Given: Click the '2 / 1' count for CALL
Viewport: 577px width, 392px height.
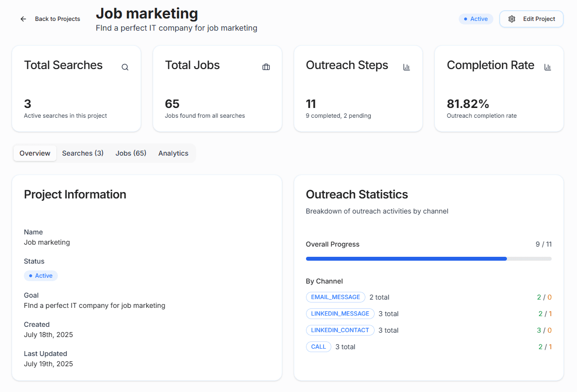Looking at the screenshot, I should 545,347.
